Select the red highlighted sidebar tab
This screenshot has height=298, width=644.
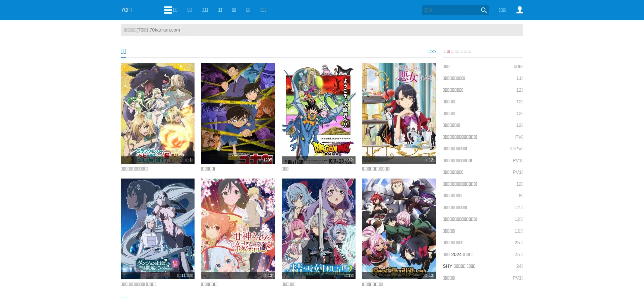(448, 51)
